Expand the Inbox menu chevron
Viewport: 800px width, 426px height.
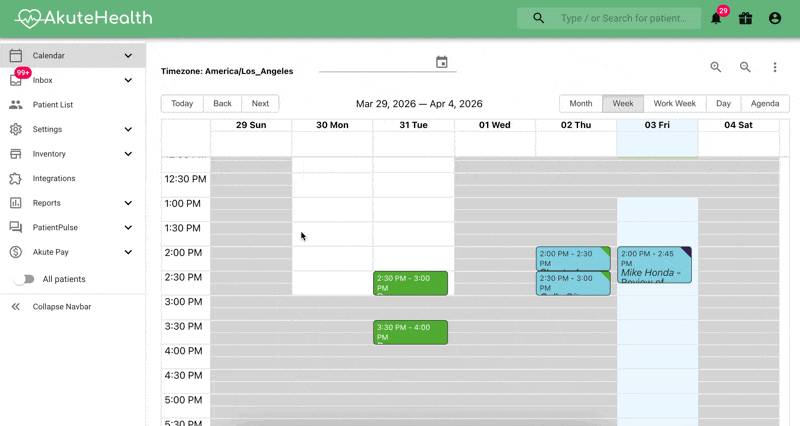click(128, 80)
